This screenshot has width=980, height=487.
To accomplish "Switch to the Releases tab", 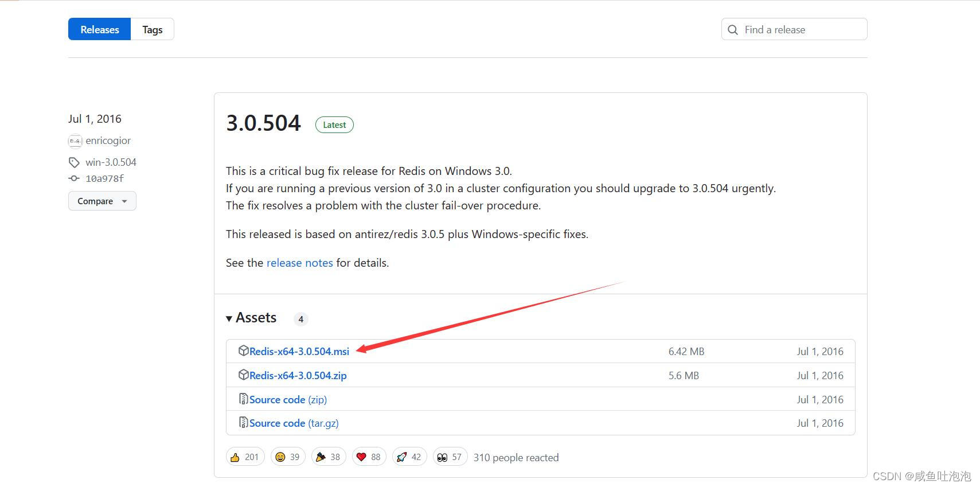I will click(x=99, y=29).
